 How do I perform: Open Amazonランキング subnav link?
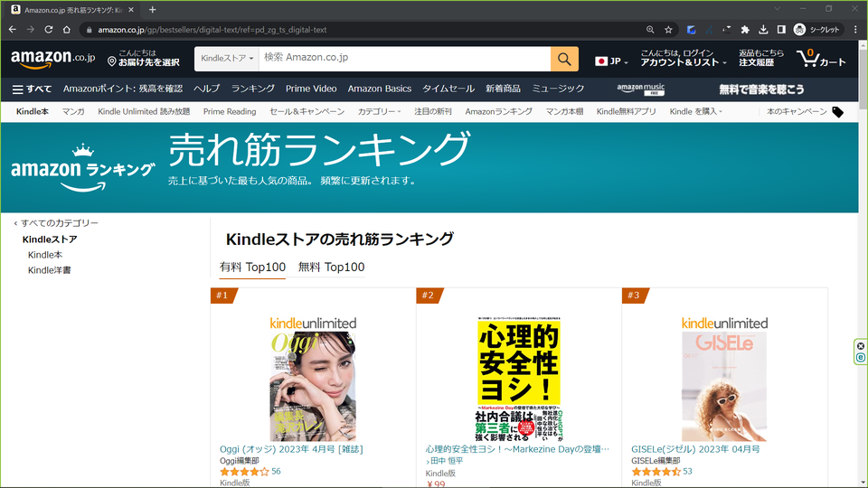tap(498, 112)
